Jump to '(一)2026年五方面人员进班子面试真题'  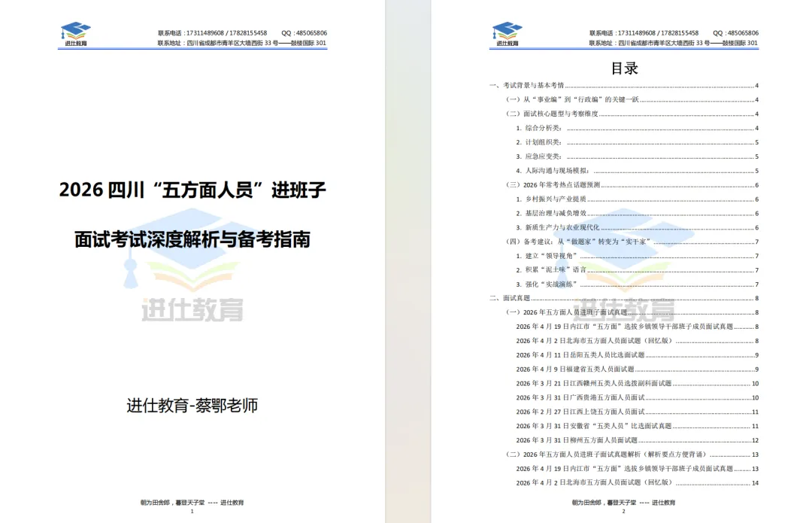632,312
